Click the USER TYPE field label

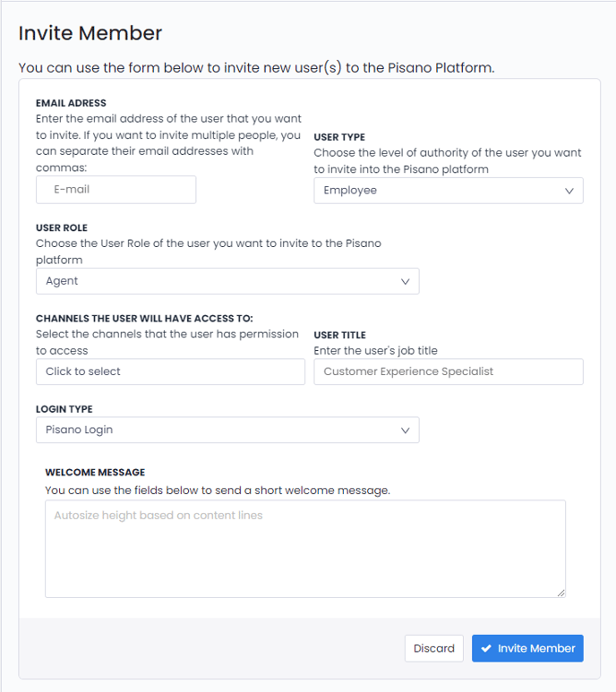[x=339, y=137]
